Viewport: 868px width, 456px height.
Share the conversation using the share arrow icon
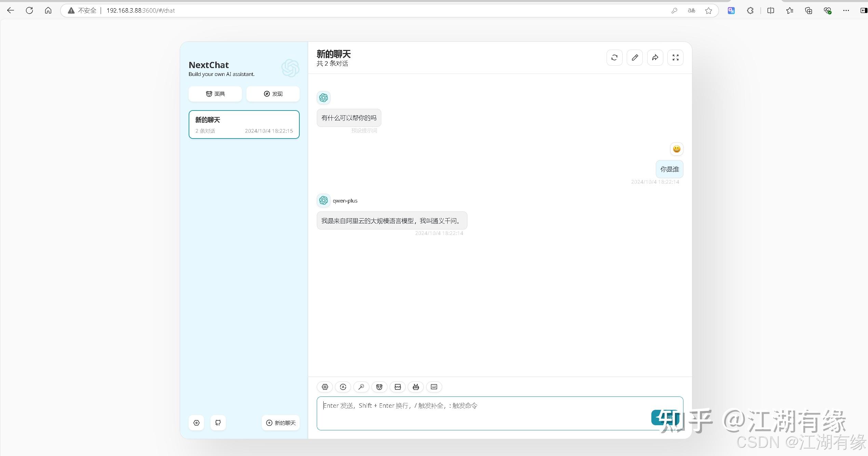(655, 57)
